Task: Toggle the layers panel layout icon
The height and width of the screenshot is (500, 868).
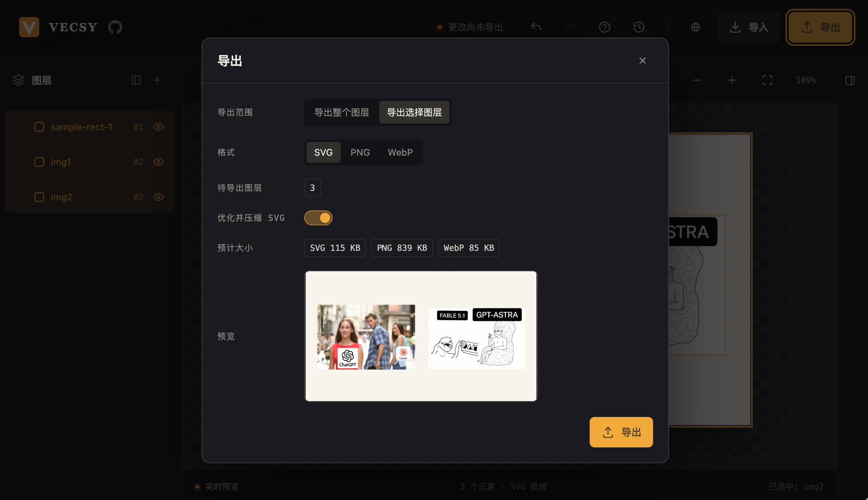Action: tap(136, 80)
